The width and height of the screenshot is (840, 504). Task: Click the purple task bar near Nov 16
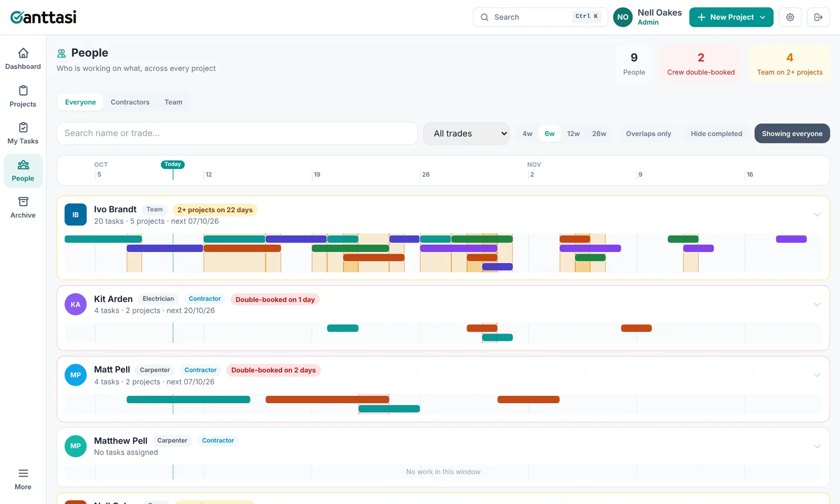click(791, 239)
